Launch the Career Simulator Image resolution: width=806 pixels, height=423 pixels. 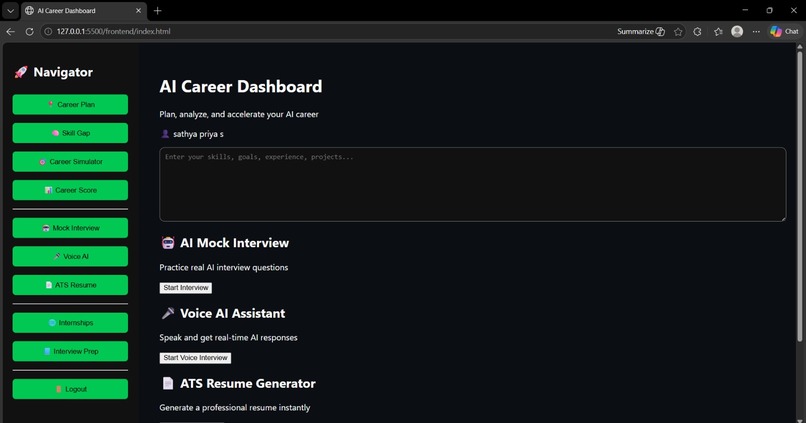point(70,161)
